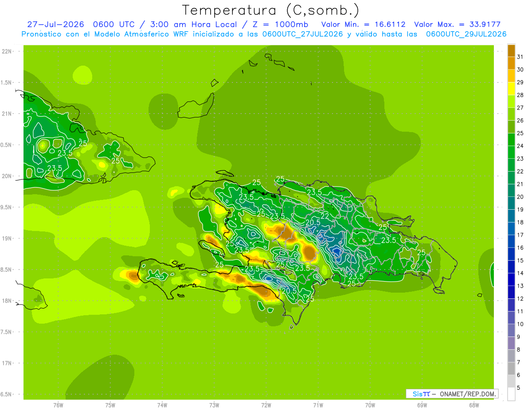Click the '75W' longitude axis label
The image size is (532, 411).
[x=110, y=405]
